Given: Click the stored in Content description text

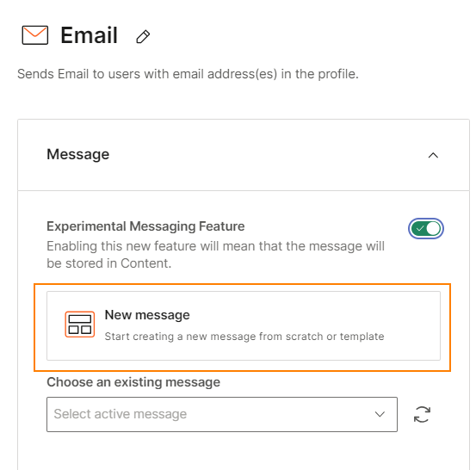Looking at the screenshot, I should [215, 255].
